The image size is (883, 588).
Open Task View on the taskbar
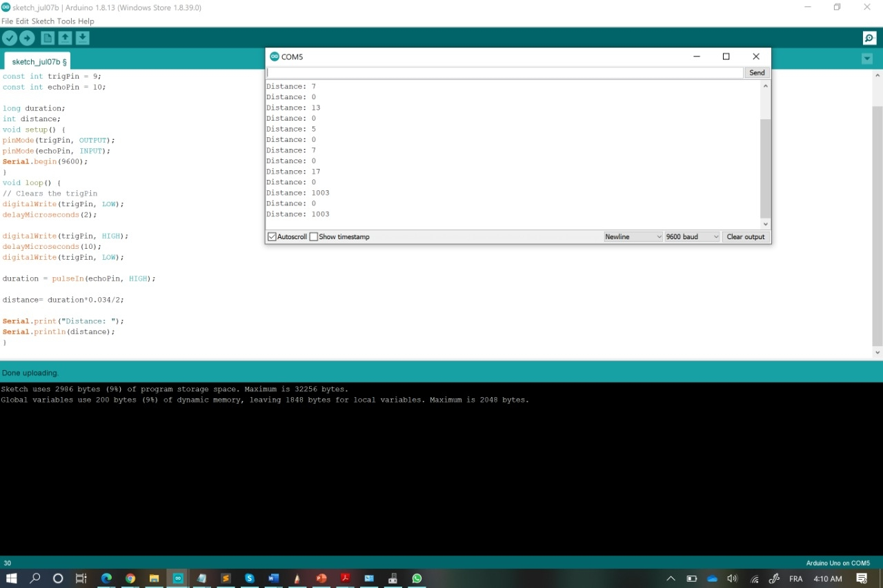tap(81, 578)
